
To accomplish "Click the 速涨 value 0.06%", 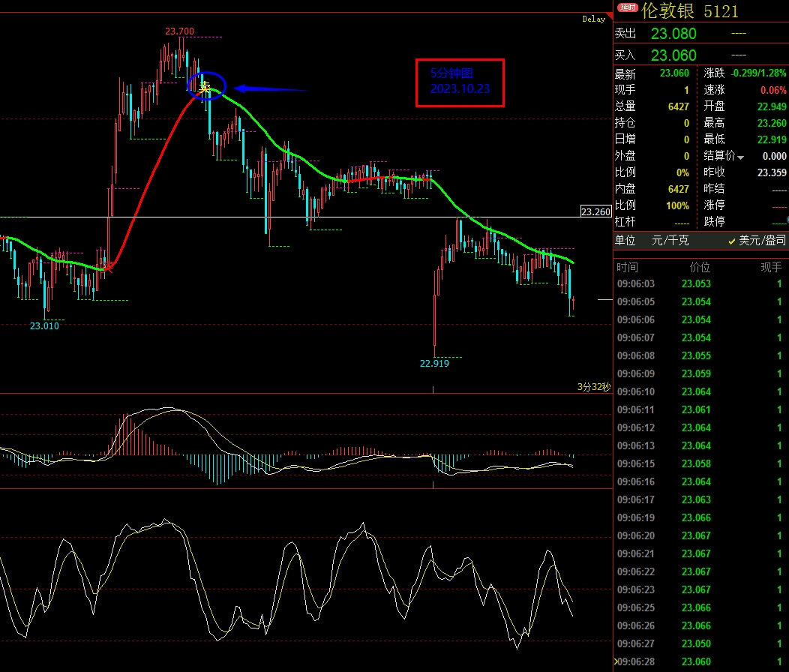I will coord(773,90).
